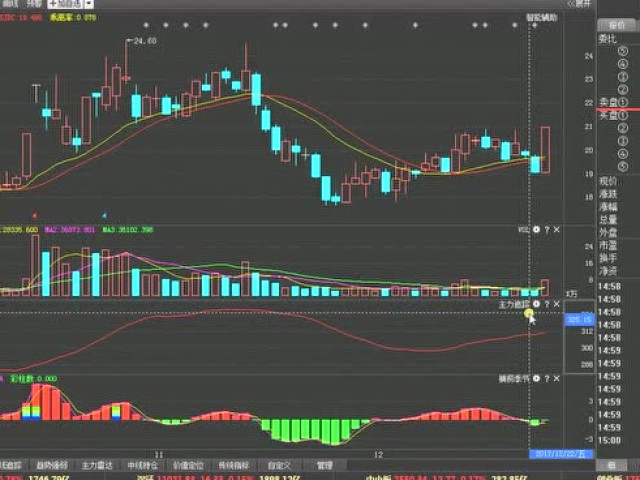The image size is (640, 480).
Task: Click the circled 5 sell level at top
Action: click(x=622, y=51)
